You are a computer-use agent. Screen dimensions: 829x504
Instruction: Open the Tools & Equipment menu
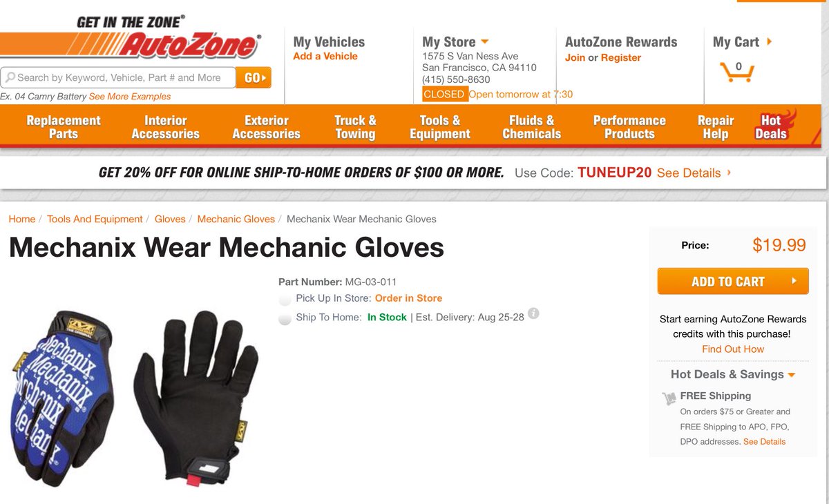(x=439, y=127)
